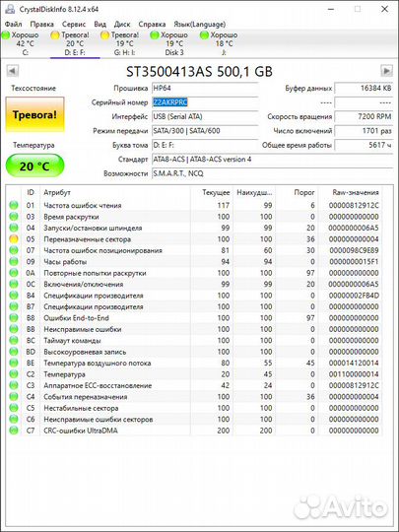Viewport: 399px width, 532px height.
Task: Click the serial number field Z2AKRPRC
Action: pos(205,102)
